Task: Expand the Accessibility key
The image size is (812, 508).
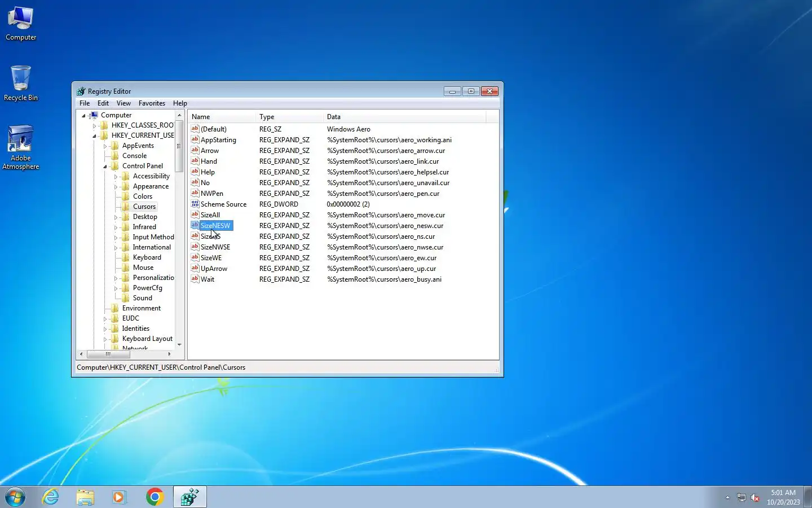Action: click(x=116, y=177)
